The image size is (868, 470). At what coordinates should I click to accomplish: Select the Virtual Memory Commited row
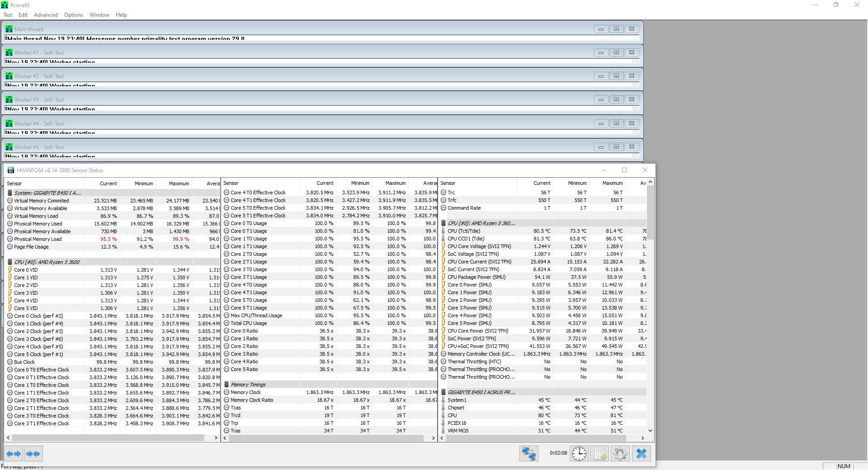112,201
